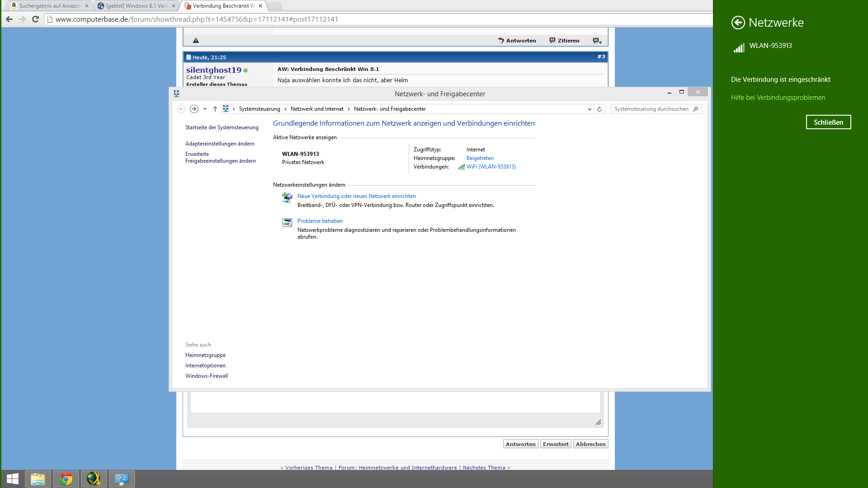Click the up arrow in Explorer navigation
The height and width of the screenshot is (488, 868).
[215, 109]
